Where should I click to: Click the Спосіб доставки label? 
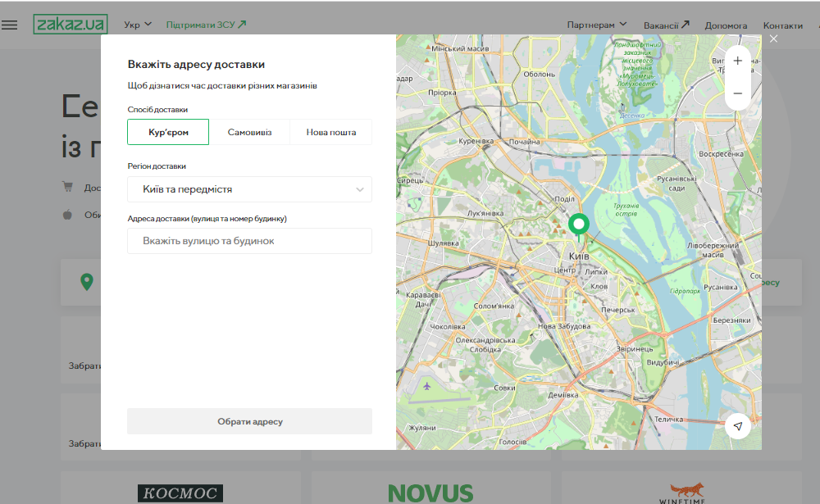coord(157,109)
